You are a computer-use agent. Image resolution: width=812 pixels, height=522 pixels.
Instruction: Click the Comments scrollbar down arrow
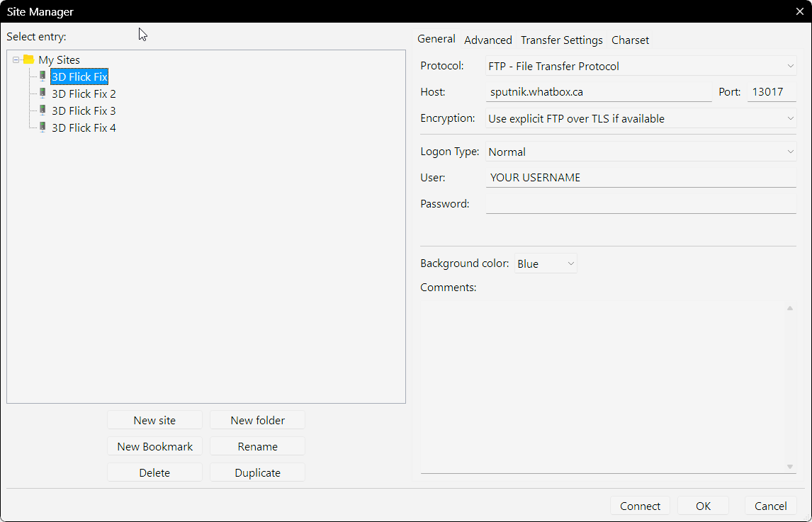tap(789, 467)
